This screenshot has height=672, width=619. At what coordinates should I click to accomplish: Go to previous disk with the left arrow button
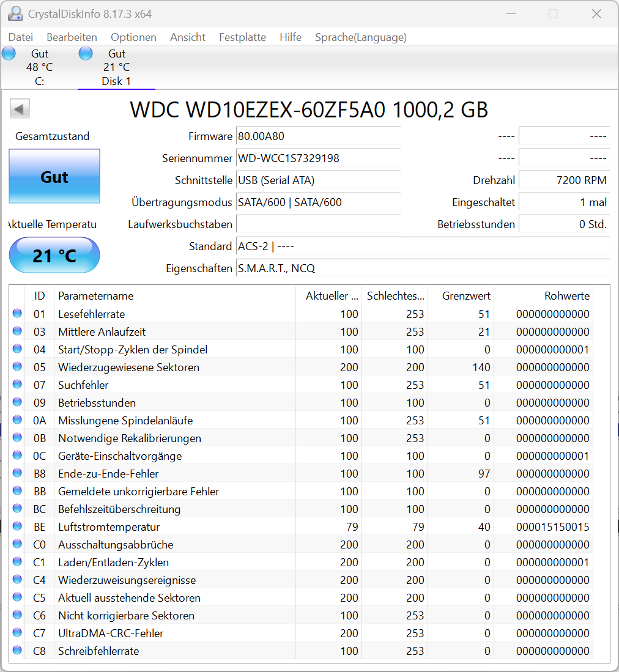pos(20,109)
